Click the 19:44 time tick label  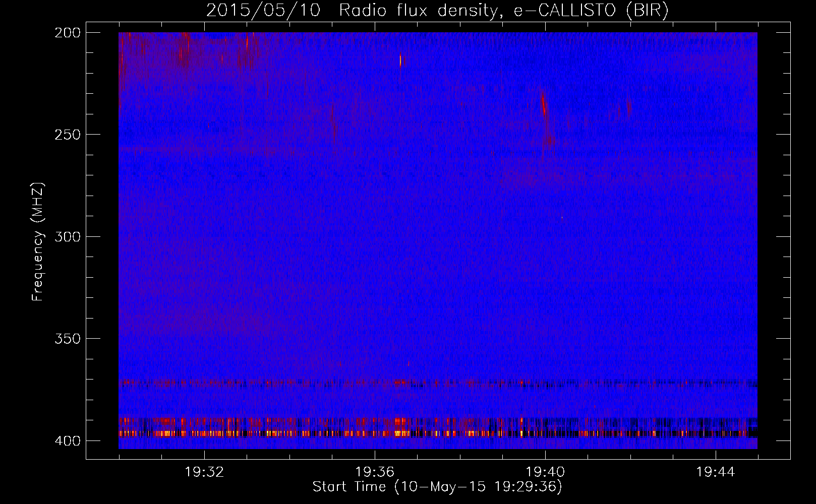point(716,472)
